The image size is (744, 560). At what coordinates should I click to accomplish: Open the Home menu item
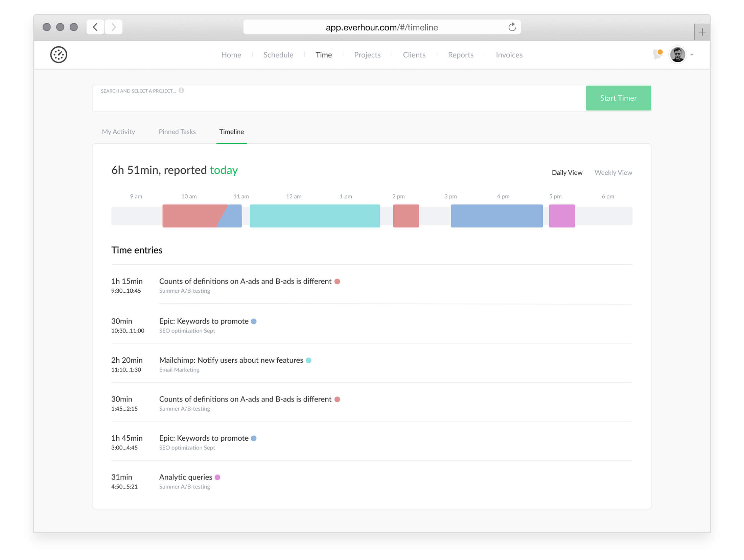point(231,55)
